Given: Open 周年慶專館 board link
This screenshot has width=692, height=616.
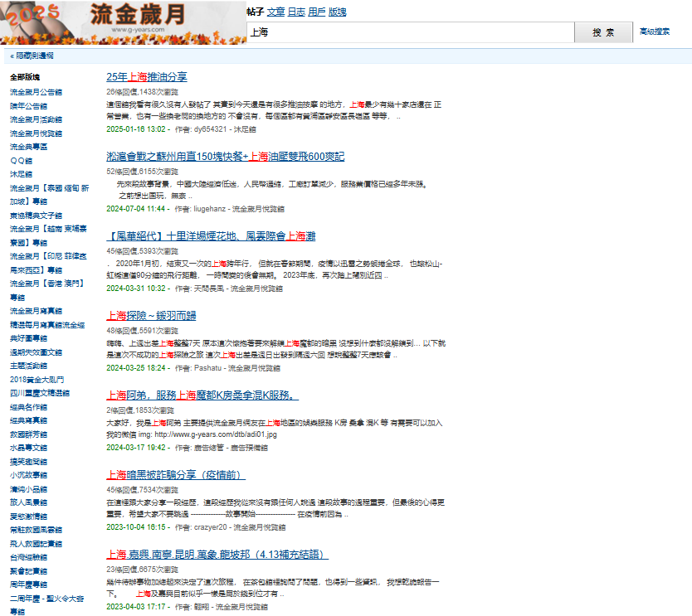Looking at the screenshot, I should pyautogui.click(x=29, y=584).
